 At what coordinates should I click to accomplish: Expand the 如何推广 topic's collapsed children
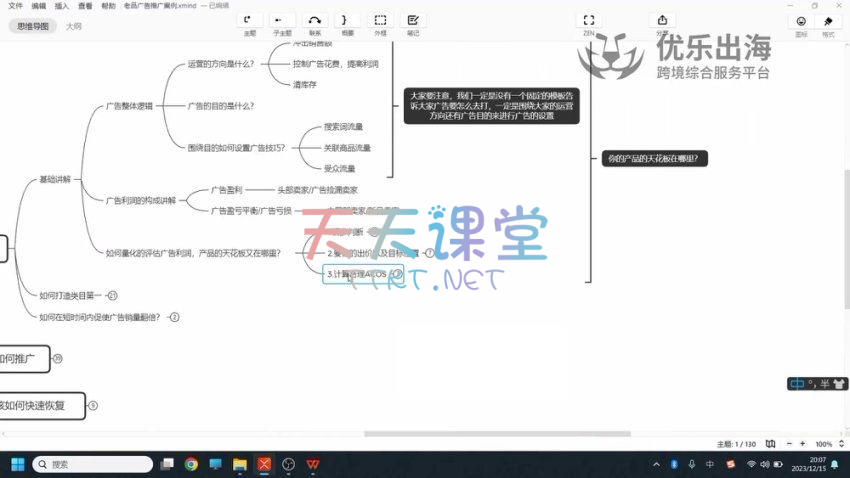click(x=58, y=358)
